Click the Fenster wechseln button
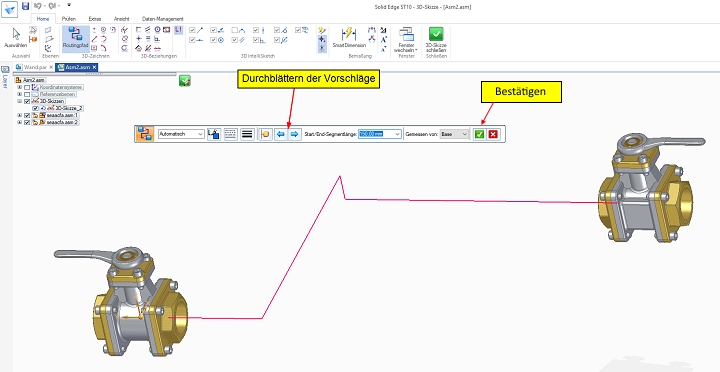720x372 pixels. (x=406, y=39)
